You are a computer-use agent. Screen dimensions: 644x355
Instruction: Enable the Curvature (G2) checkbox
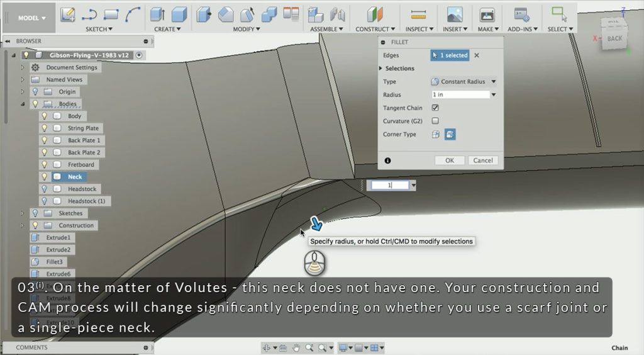pyautogui.click(x=435, y=121)
